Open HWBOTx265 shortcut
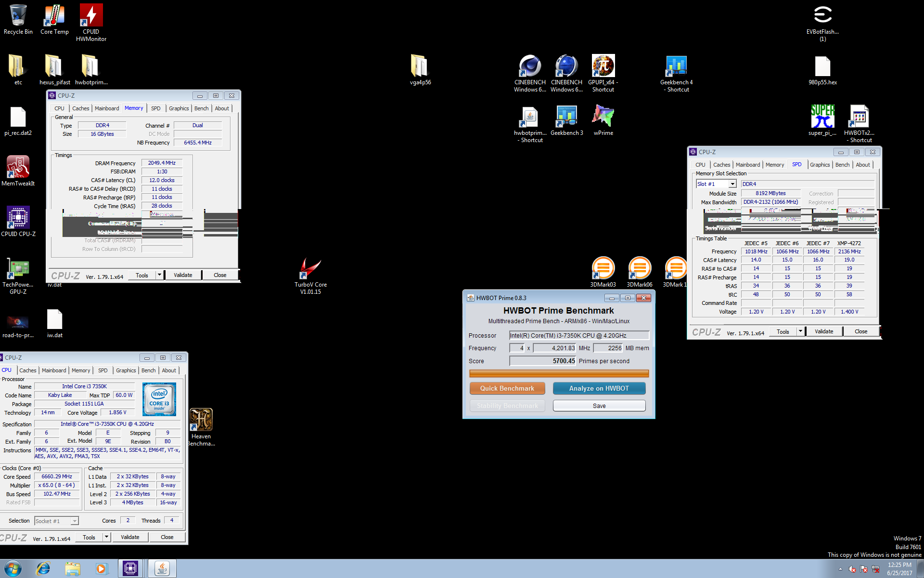Viewport: 924px width, 578px height. [x=859, y=124]
